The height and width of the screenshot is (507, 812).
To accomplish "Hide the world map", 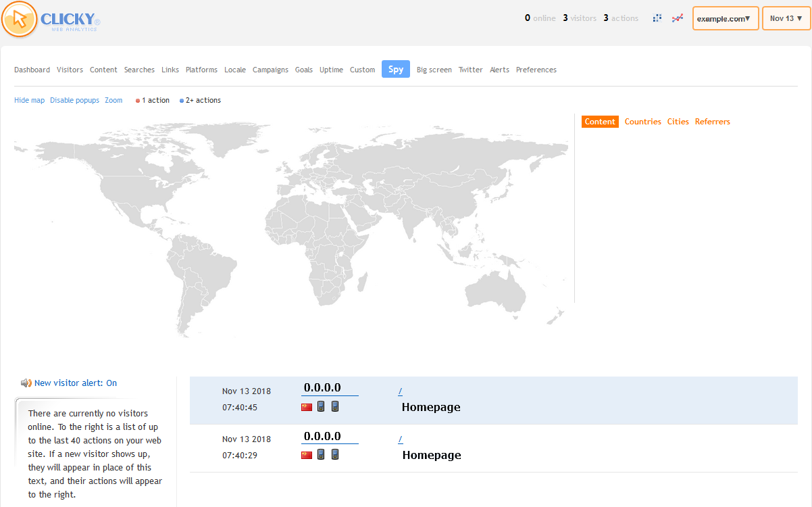I will click(29, 101).
